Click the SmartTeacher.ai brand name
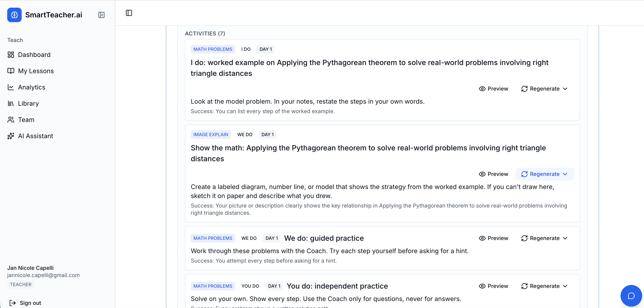This screenshot has width=644, height=308. (x=54, y=15)
